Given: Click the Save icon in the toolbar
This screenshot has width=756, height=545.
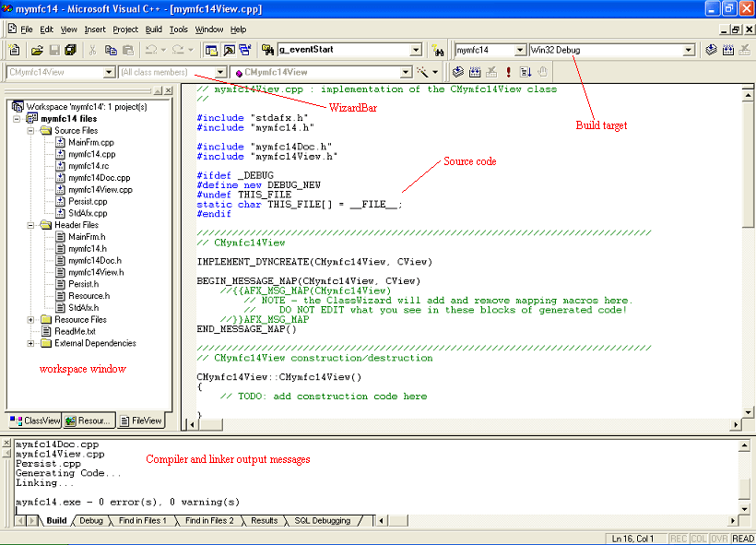Looking at the screenshot, I should (x=53, y=49).
